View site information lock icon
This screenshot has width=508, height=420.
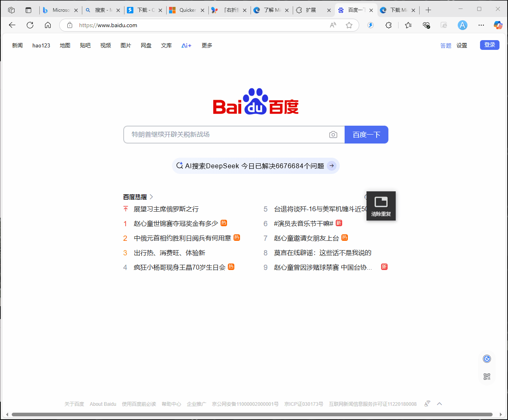tap(70, 25)
